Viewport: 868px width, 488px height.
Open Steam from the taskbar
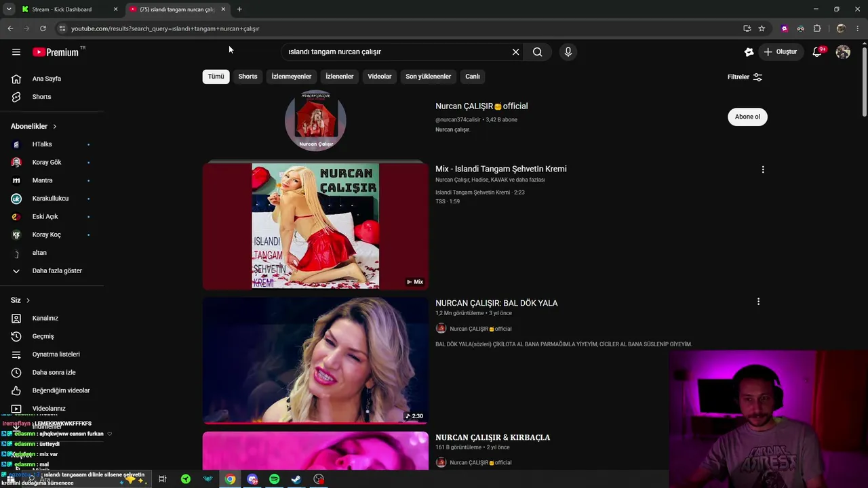(296, 479)
